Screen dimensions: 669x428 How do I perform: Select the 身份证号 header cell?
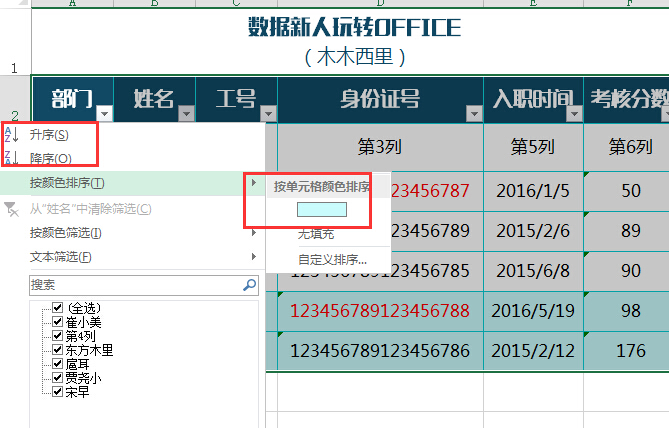pos(381,100)
